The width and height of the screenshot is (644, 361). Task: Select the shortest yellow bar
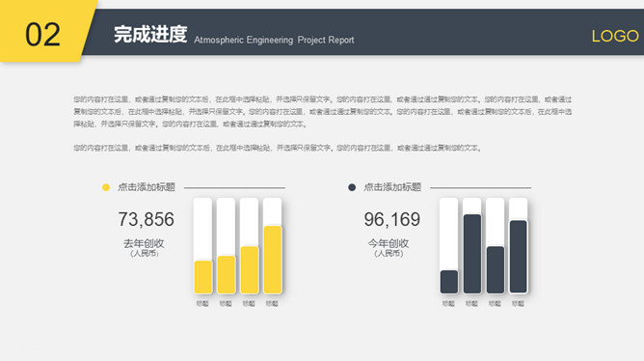[x=203, y=277]
